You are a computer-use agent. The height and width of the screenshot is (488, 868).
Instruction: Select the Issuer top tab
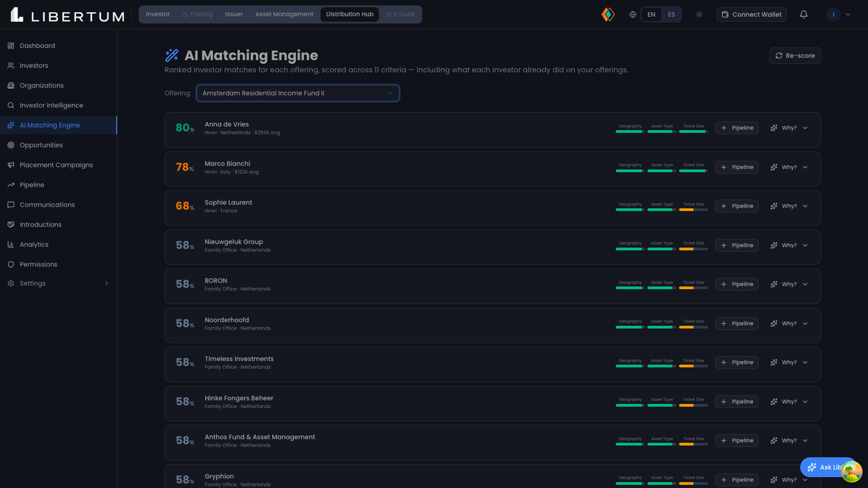coord(234,14)
